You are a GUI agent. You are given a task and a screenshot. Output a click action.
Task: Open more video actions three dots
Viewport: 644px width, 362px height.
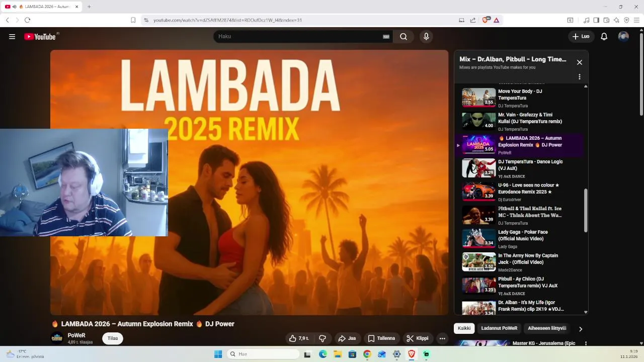442,338
